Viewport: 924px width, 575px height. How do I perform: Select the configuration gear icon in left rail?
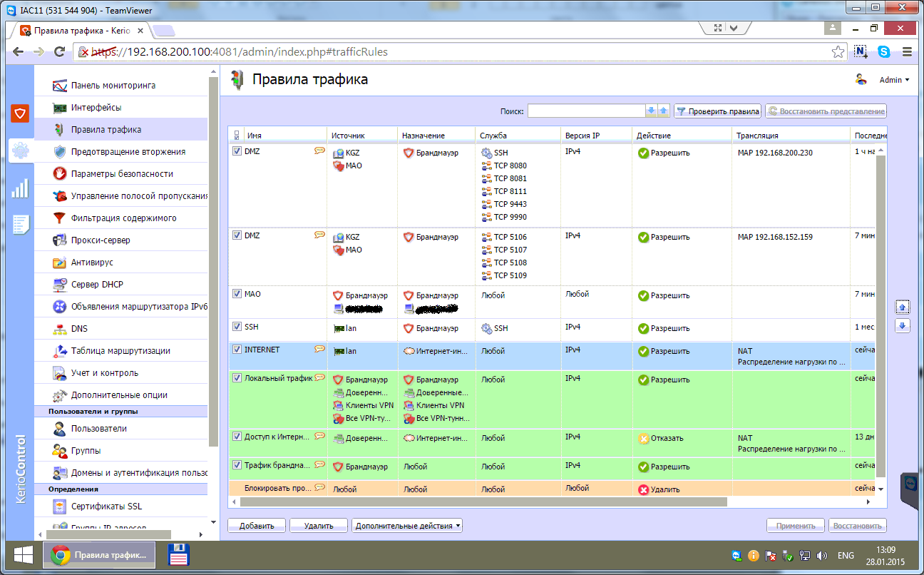20,150
